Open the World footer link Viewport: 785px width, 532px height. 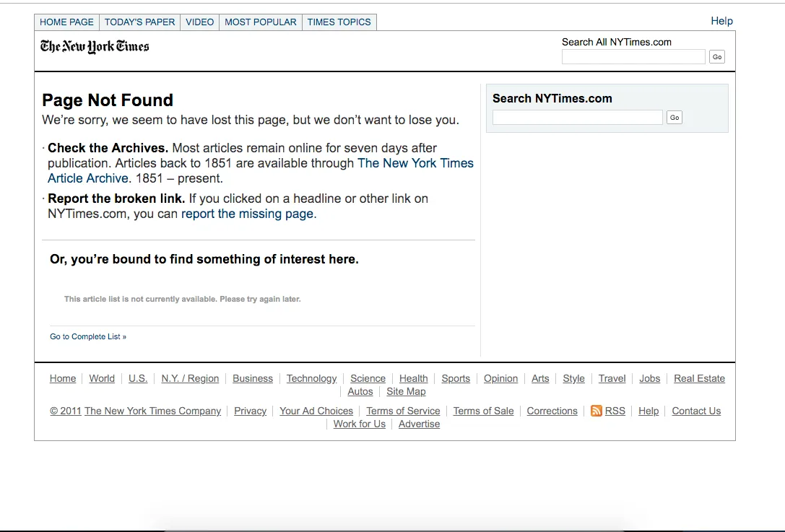click(x=102, y=378)
